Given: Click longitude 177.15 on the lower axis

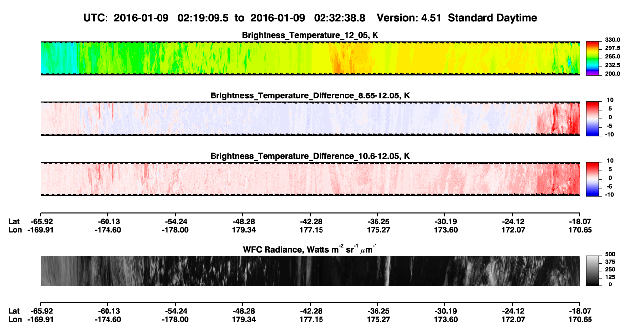Looking at the screenshot, I should click(310, 320).
